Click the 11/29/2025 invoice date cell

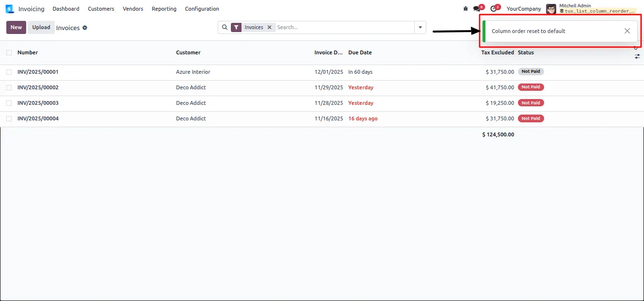click(329, 87)
